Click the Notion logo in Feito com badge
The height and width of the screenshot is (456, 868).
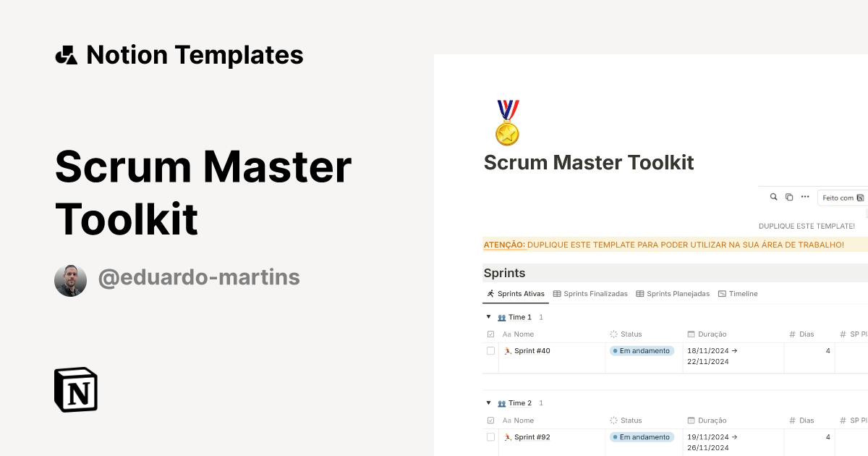[860, 198]
